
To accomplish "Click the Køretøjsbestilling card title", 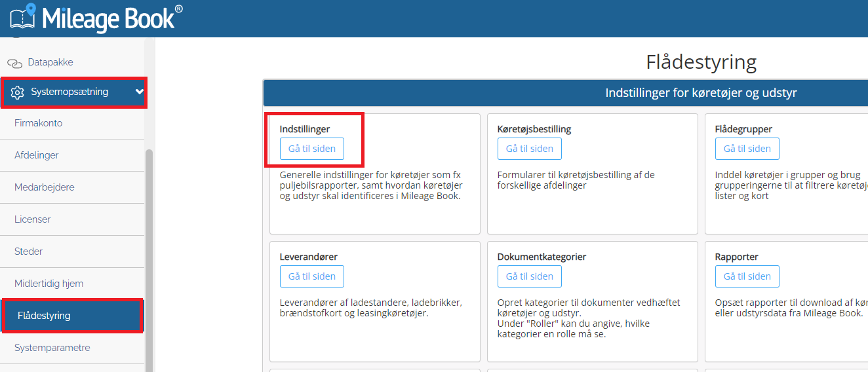I will click(x=534, y=129).
